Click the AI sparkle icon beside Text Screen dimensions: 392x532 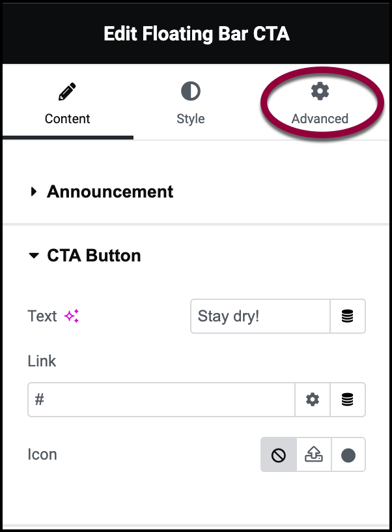tap(72, 317)
